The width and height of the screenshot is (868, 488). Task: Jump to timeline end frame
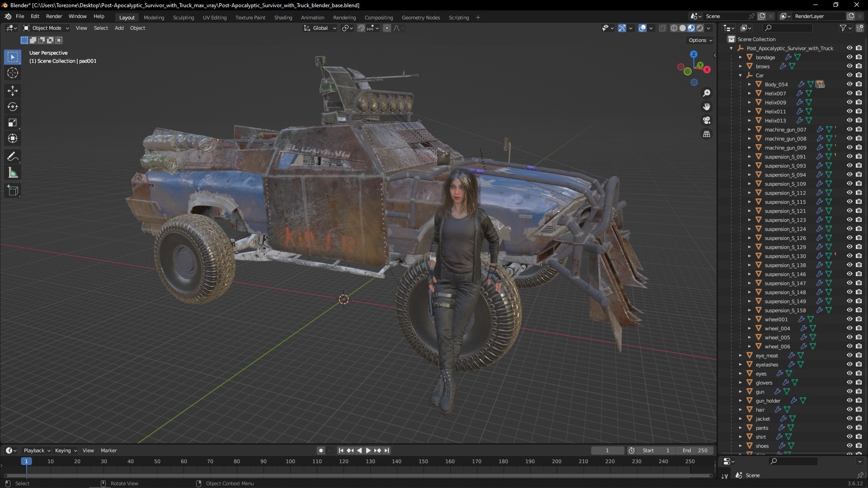pyautogui.click(x=387, y=450)
